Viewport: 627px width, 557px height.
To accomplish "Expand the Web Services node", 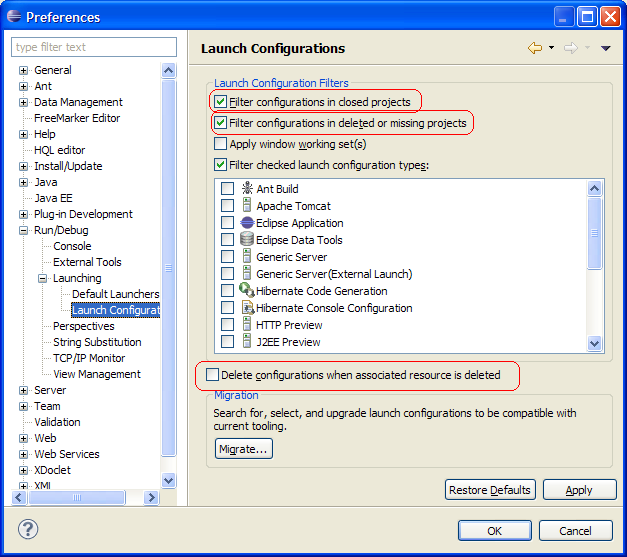I will (x=23, y=454).
